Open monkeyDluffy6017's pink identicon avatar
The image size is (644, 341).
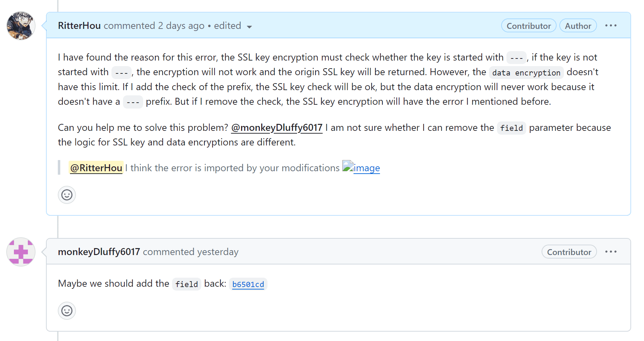[x=21, y=252]
